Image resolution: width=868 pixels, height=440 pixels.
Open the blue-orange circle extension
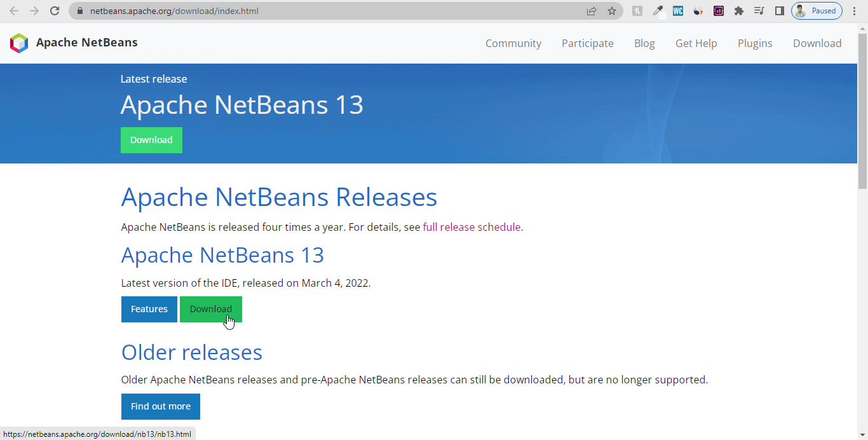pyautogui.click(x=698, y=11)
